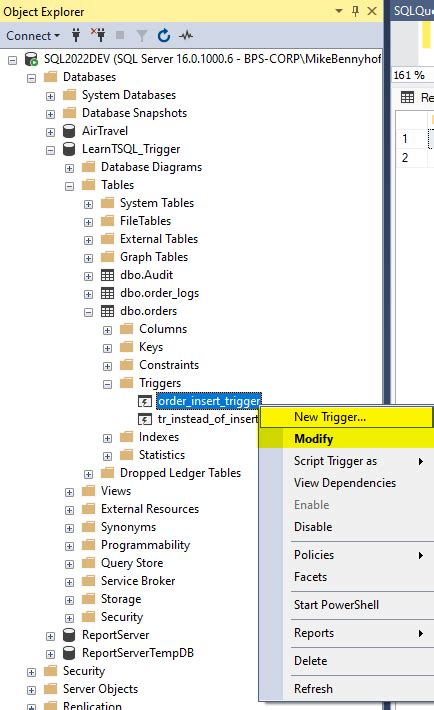
Task: Collapse the Tables folder node
Action: pyautogui.click(x=69, y=186)
